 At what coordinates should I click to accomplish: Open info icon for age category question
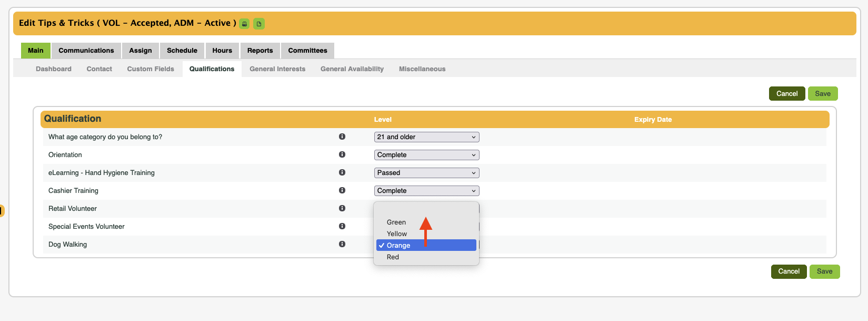(342, 137)
